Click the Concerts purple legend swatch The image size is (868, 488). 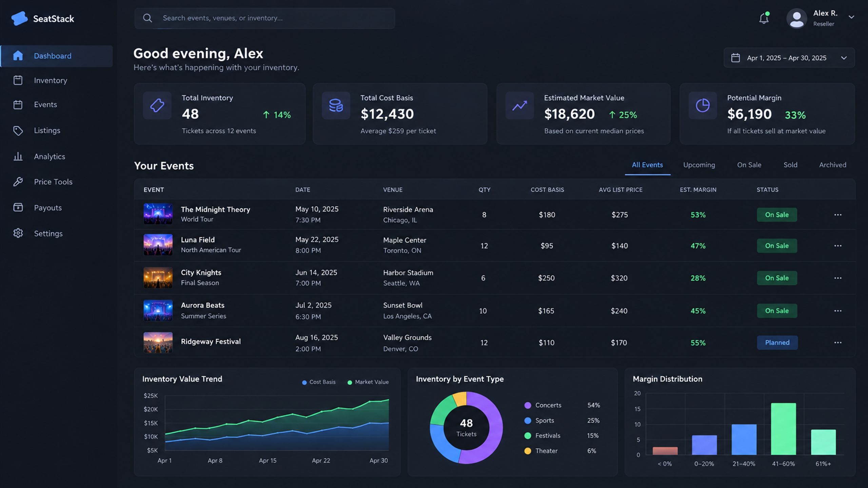(x=528, y=405)
